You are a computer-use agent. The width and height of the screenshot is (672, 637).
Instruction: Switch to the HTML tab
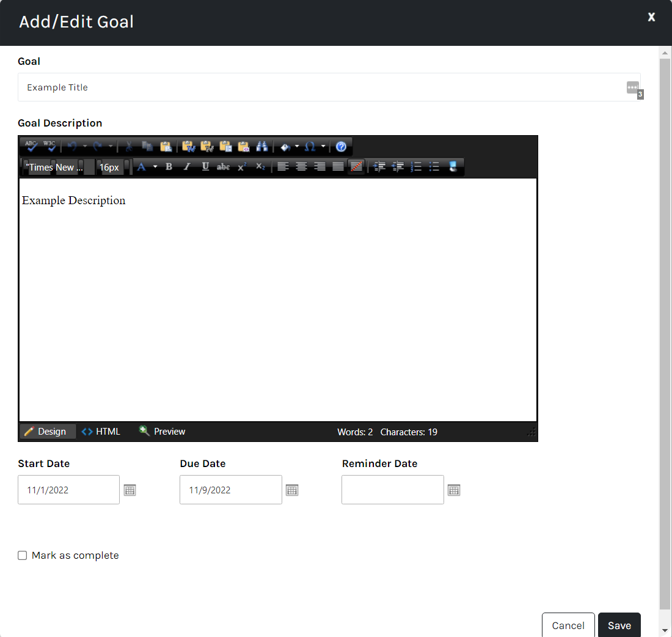tap(101, 432)
